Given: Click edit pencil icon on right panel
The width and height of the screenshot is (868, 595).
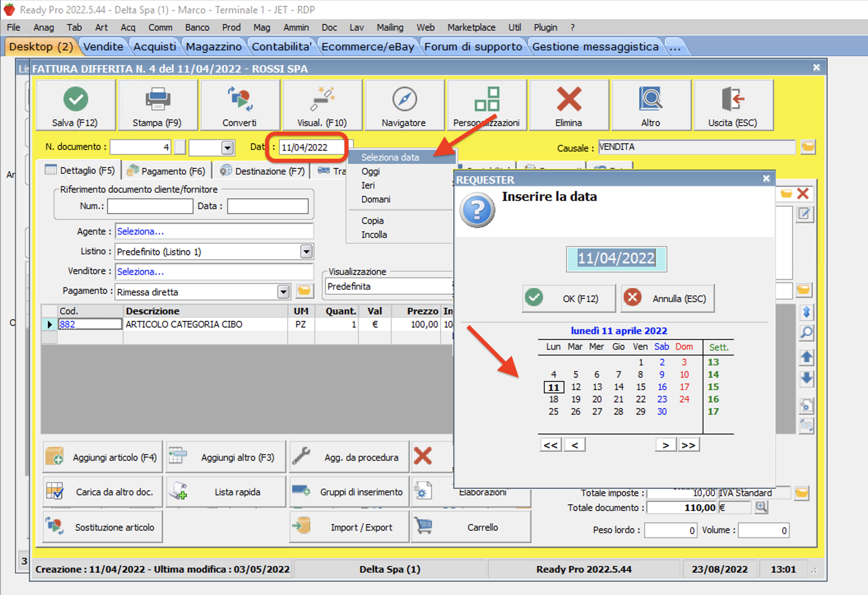Looking at the screenshot, I should tap(804, 214).
